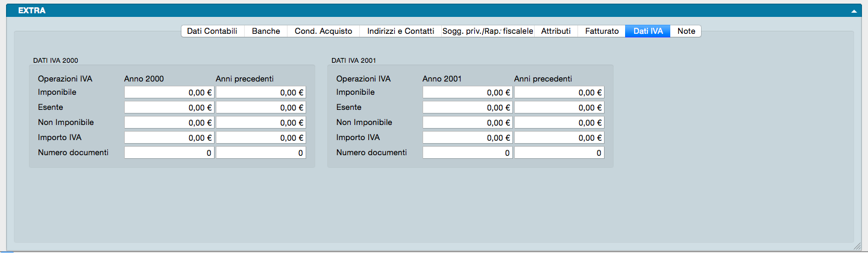Viewport: 868px width, 253px height.
Task: Switch to the Fatturato tab
Action: pyautogui.click(x=602, y=31)
